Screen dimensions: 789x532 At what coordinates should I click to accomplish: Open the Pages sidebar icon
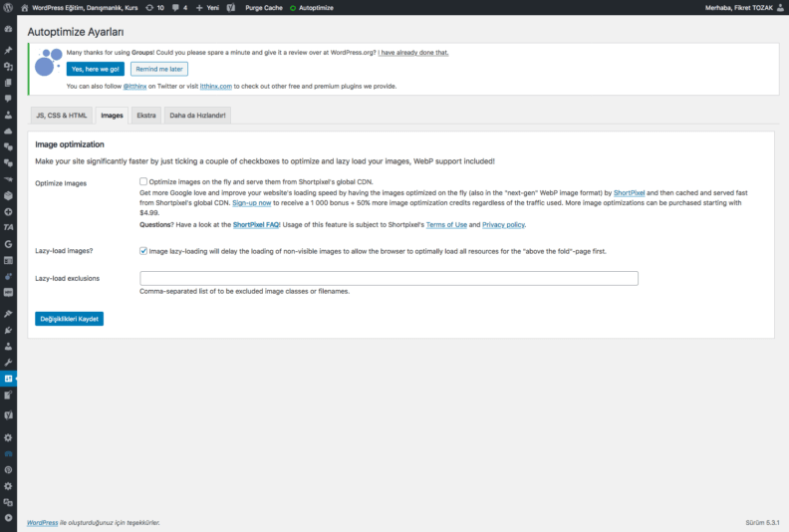point(8,83)
